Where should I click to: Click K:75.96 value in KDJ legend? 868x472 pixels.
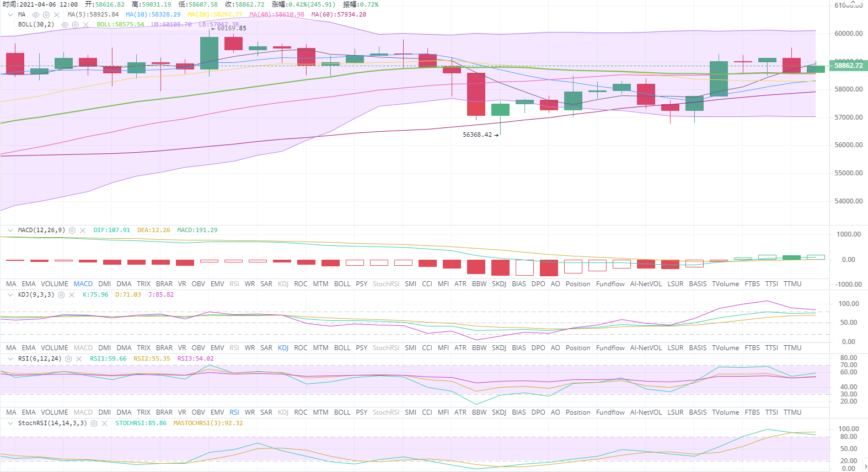pos(95,295)
